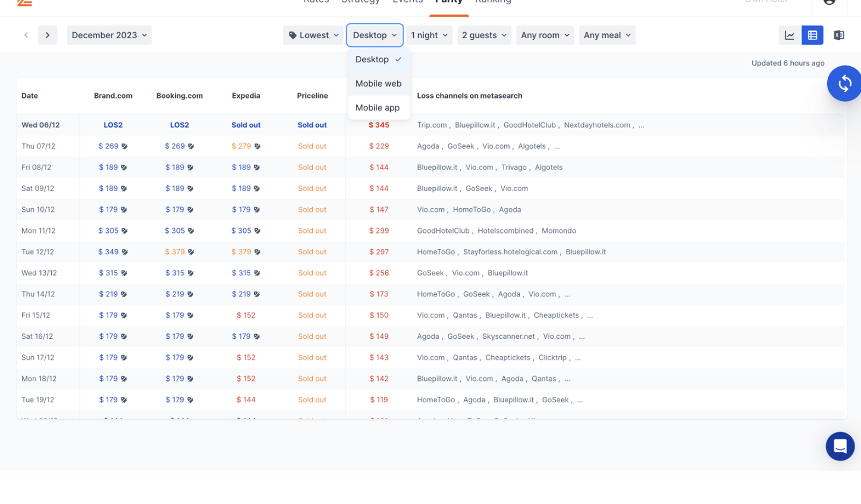Click the Expedia $ 152 price on Fri 15/12
The image size is (861, 504).
pyautogui.click(x=246, y=315)
